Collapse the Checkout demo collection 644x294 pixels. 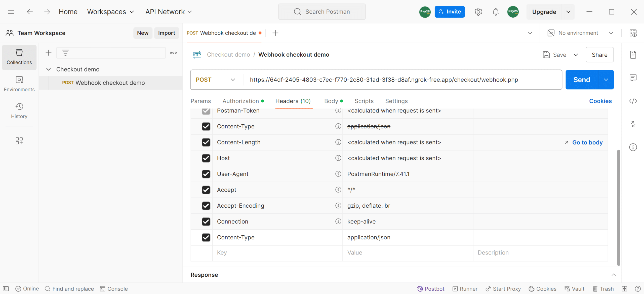(49, 69)
